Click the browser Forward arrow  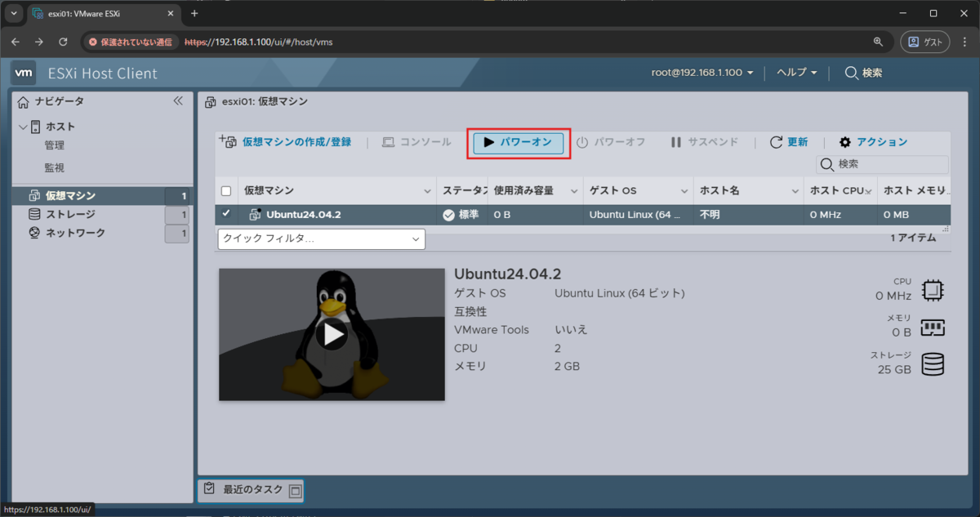click(x=39, y=42)
